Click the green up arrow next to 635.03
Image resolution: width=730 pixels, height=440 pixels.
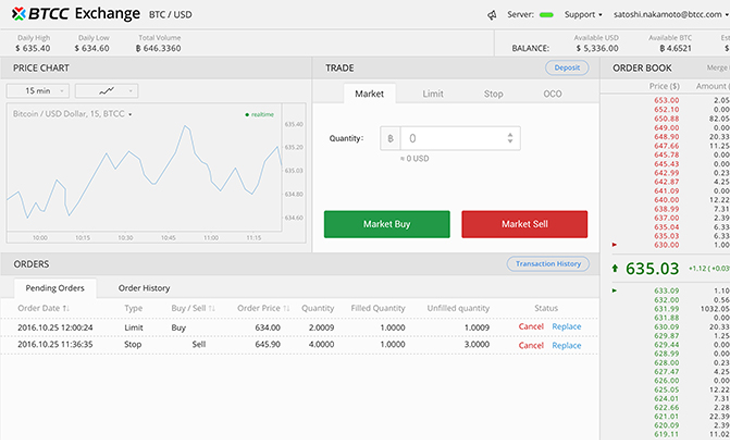click(x=615, y=268)
